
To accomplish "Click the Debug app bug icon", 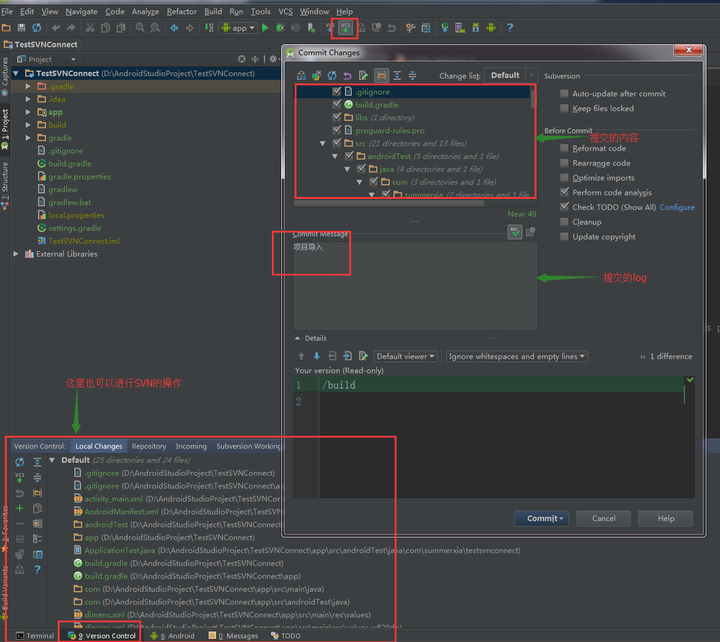I will (280, 28).
